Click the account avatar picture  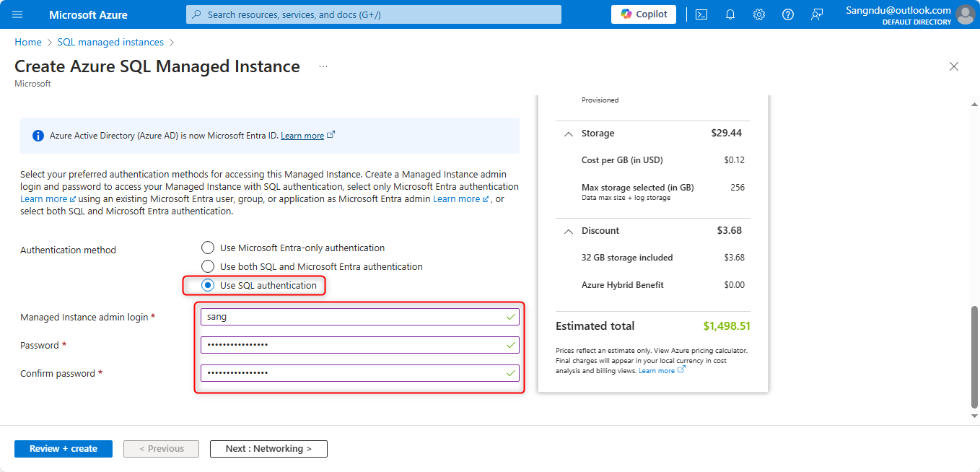(965, 14)
